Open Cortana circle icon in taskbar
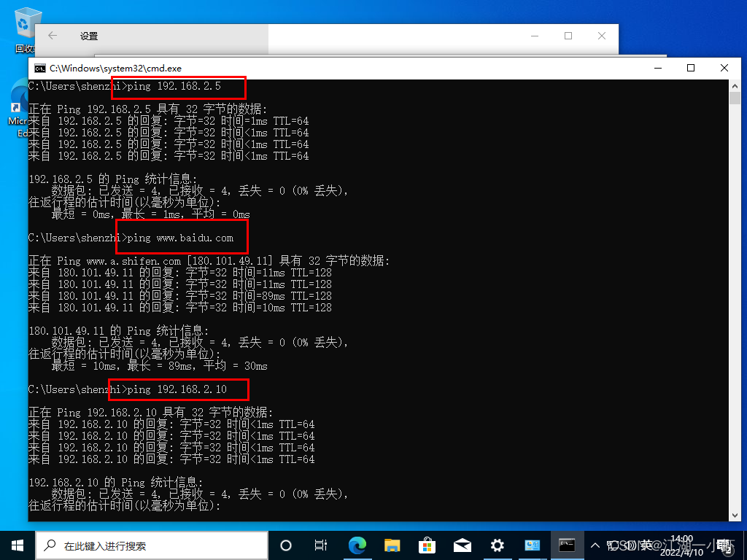This screenshot has height=560, width=747. click(286, 545)
